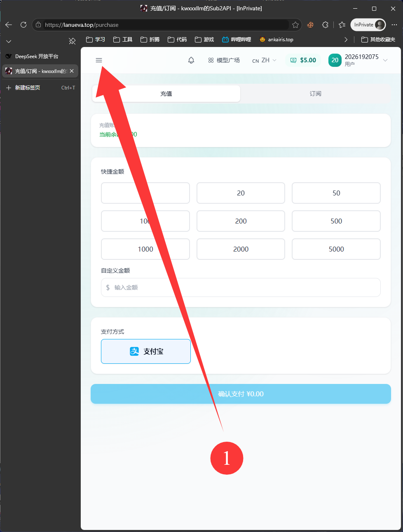This screenshot has width=403, height=532.
Task: Click the $5.00 balance badge
Action: click(x=303, y=60)
